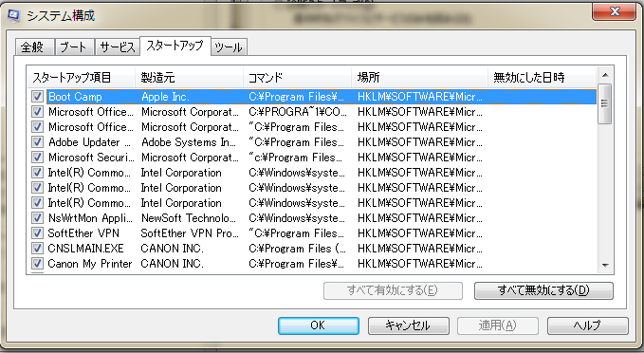Switch to the 全般 tab
Image resolution: width=644 pixels, height=353 pixels.
[x=34, y=46]
